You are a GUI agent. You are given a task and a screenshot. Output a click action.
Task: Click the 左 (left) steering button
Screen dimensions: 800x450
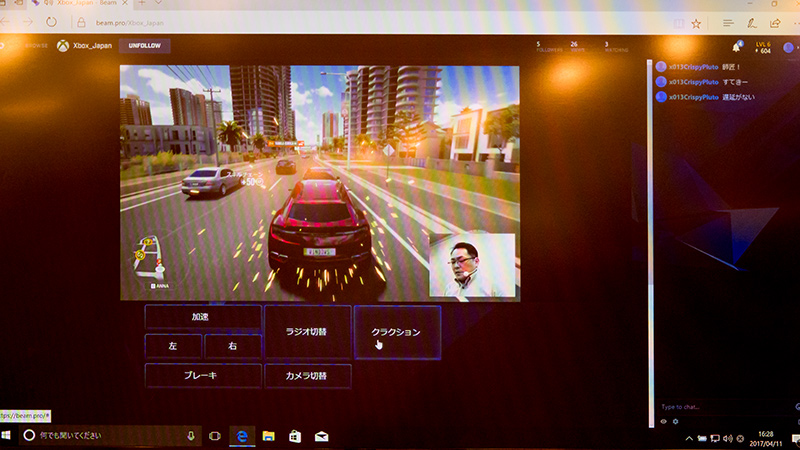coord(173,346)
